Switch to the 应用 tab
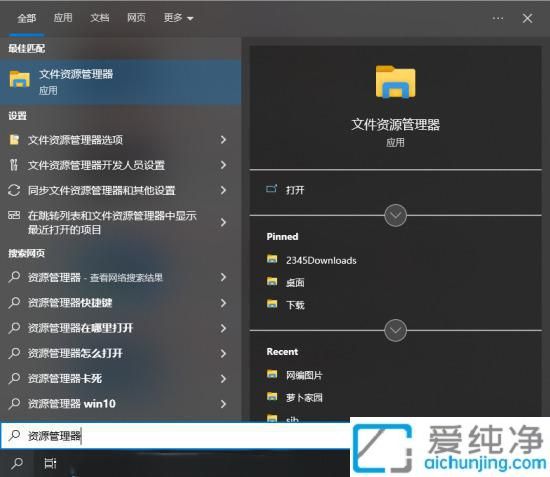Viewport: 550px width, 477px height. (x=63, y=18)
